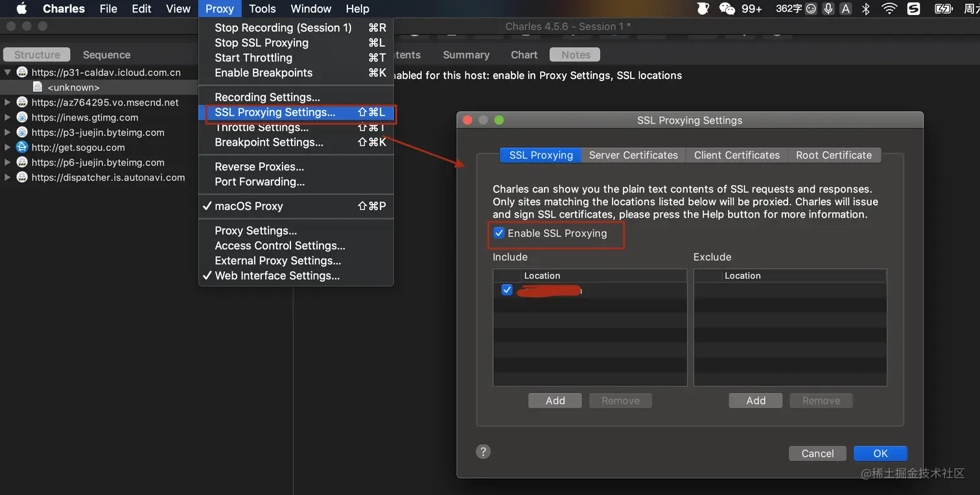
Task: Collapse the p31-caldav.icloud.com.cn tree node
Action: pyautogui.click(x=8, y=72)
